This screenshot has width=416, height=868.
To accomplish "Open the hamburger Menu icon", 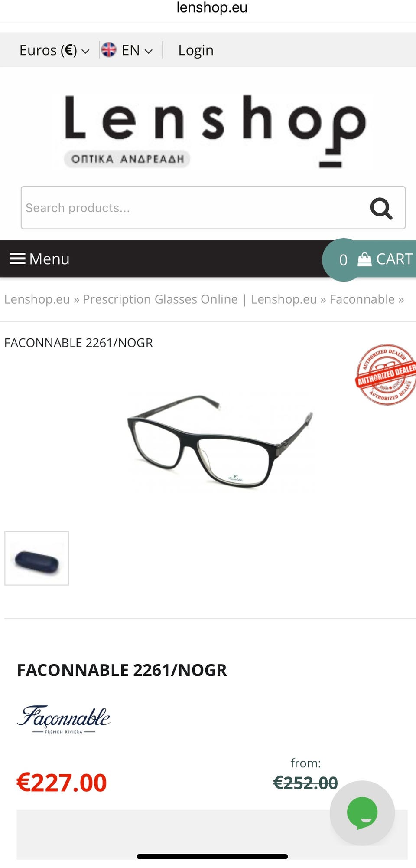I will [18, 259].
